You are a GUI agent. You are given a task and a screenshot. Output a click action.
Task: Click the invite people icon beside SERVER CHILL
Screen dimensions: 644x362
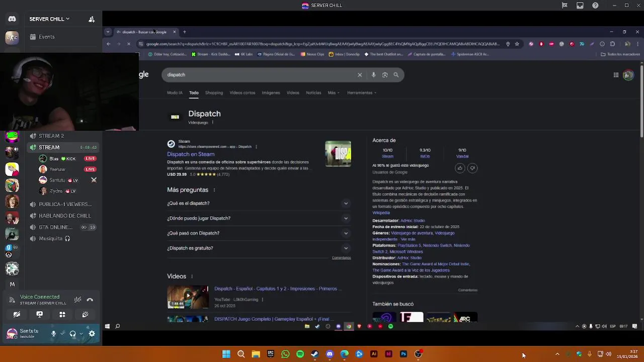(x=92, y=19)
